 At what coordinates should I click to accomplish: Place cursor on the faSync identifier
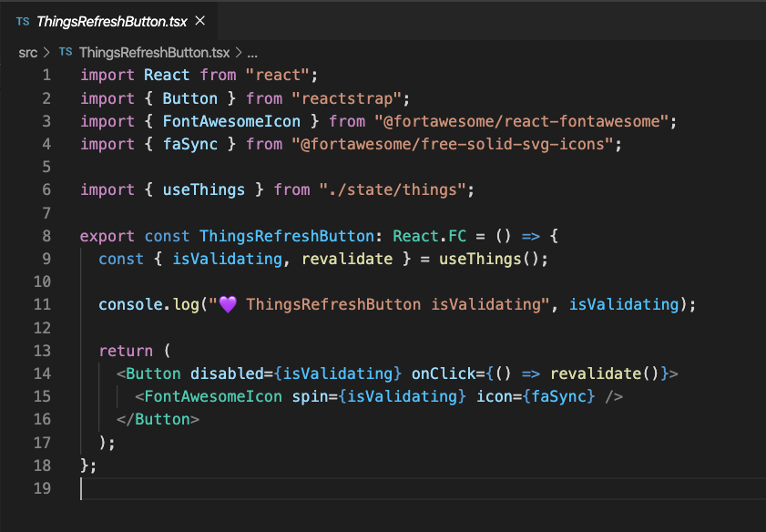click(190, 143)
